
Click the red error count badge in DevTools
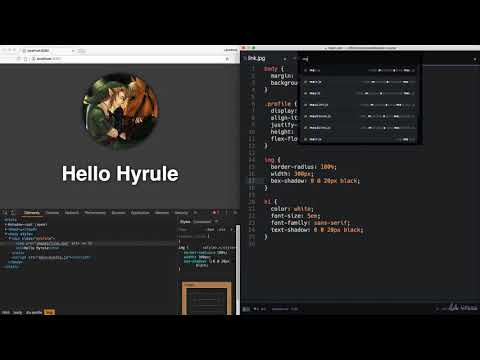[215, 212]
